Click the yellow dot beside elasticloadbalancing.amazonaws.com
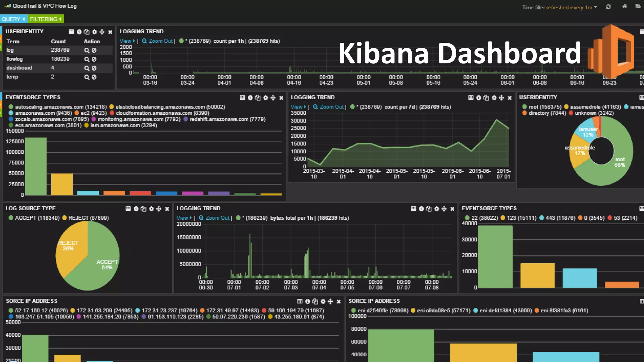The width and height of the screenshot is (644, 362). coord(111,107)
